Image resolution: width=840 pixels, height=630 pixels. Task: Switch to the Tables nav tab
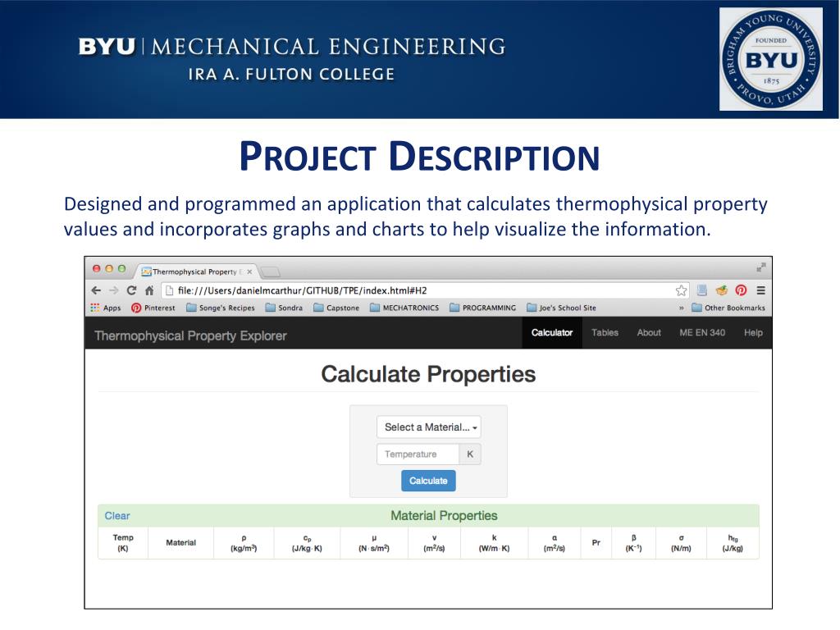605,333
